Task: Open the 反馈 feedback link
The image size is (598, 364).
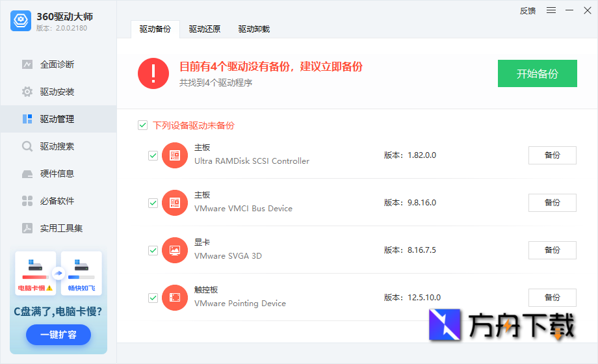Action: 528,10
